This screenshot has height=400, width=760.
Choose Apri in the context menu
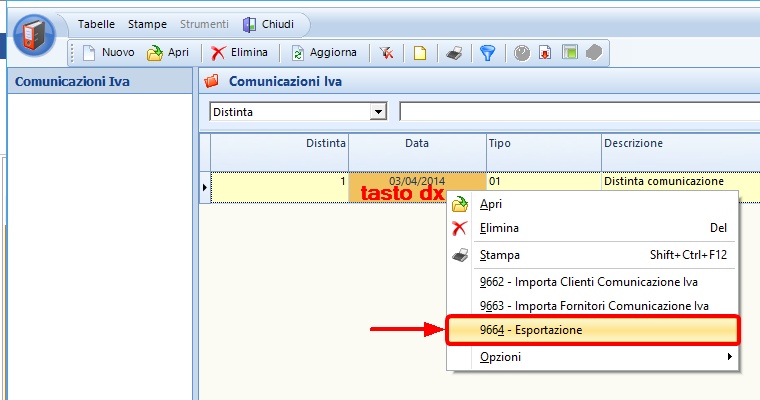(x=592, y=205)
